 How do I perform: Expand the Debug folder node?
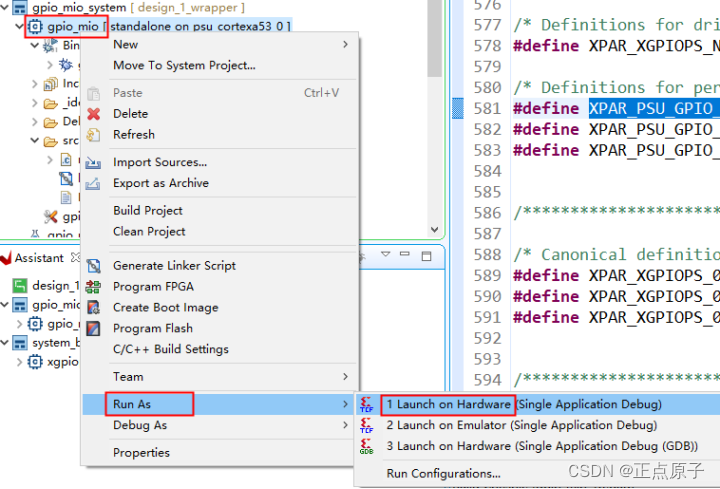coord(34,122)
